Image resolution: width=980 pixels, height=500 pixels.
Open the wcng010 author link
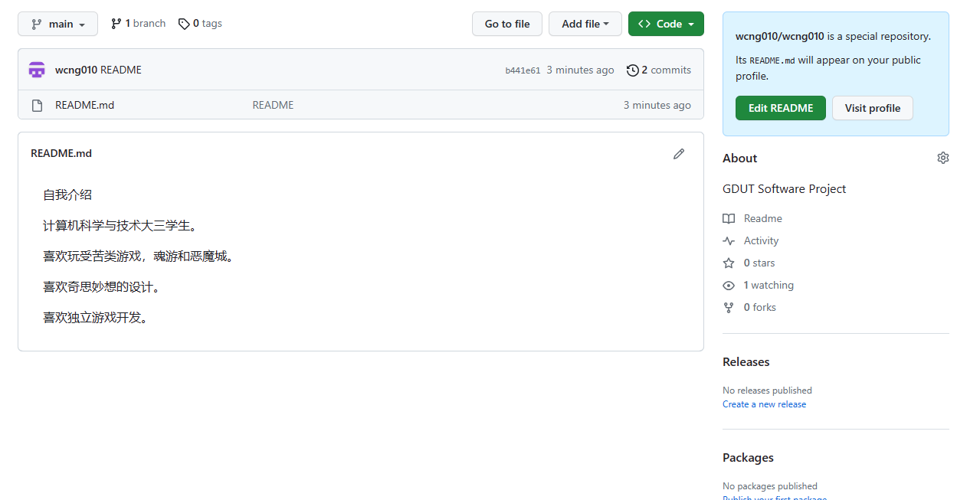(76, 70)
